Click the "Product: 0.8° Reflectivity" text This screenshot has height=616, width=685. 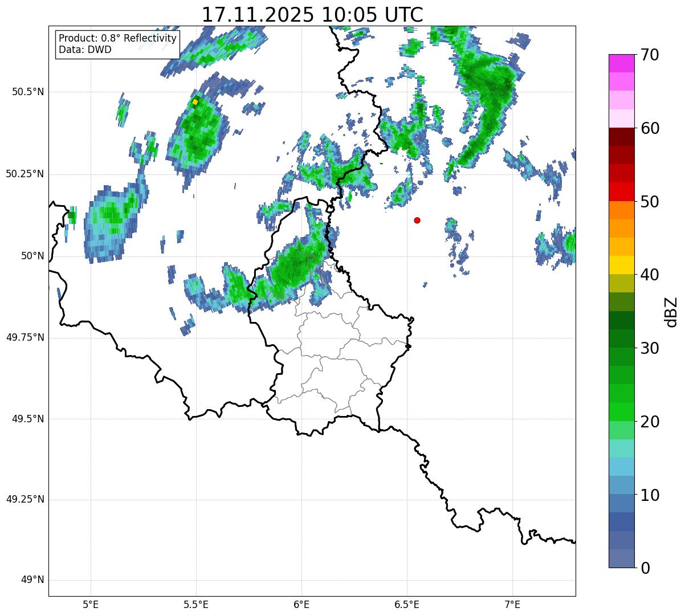pyautogui.click(x=118, y=38)
